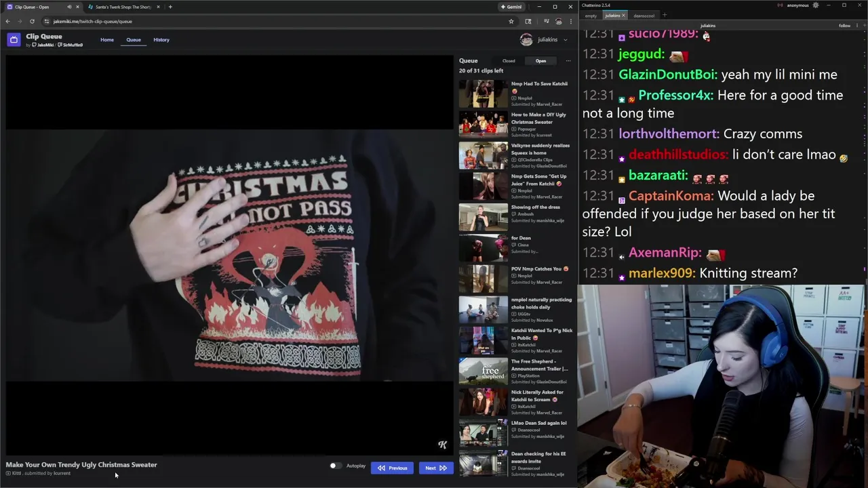The width and height of the screenshot is (868, 488).
Task: Select 'Nick Literally Asked for Katchii to Scream' clip
Action: point(517,403)
